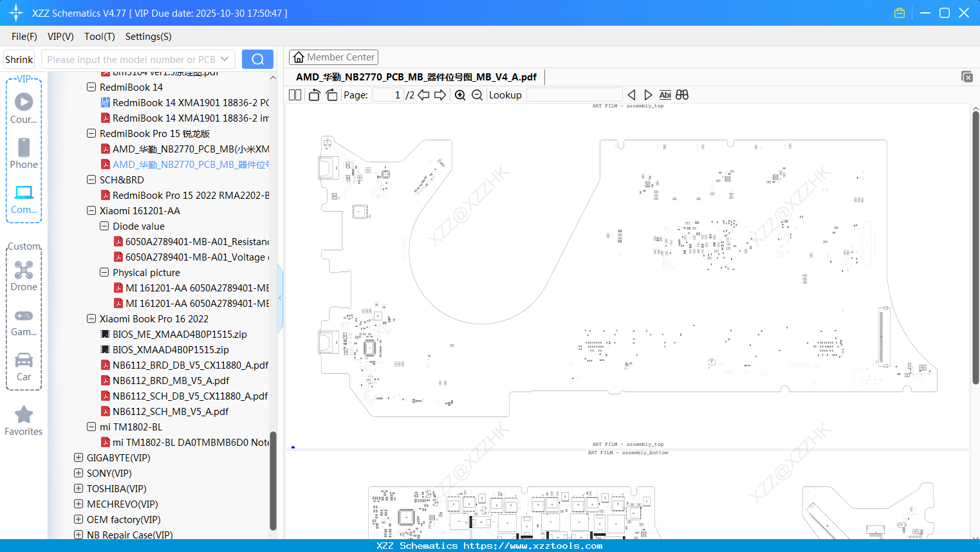
Task: Go to the next PDF page
Action: pos(440,95)
